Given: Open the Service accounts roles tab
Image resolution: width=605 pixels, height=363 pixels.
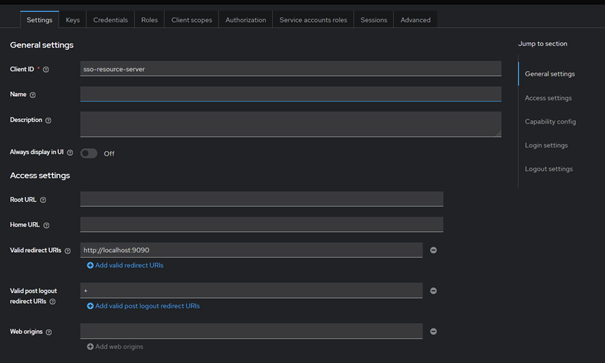Looking at the screenshot, I should (313, 20).
